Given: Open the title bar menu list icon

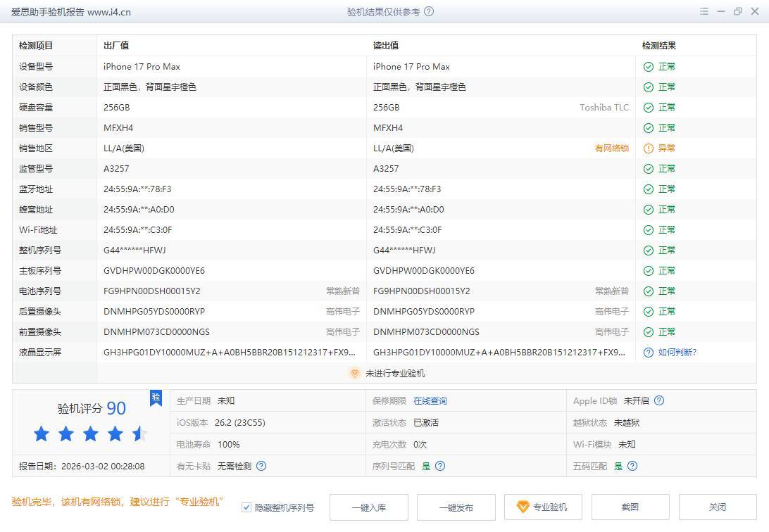Looking at the screenshot, I should pyautogui.click(x=704, y=12).
